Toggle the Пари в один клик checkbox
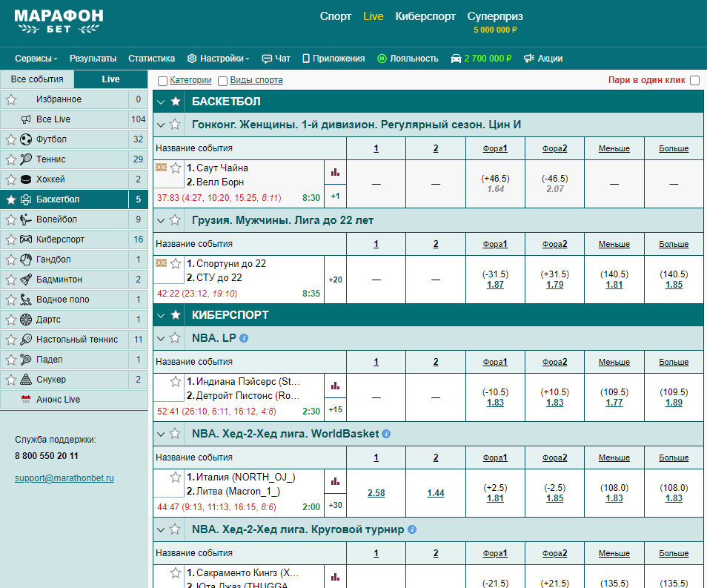The width and height of the screenshot is (707, 588). pyautogui.click(x=695, y=80)
